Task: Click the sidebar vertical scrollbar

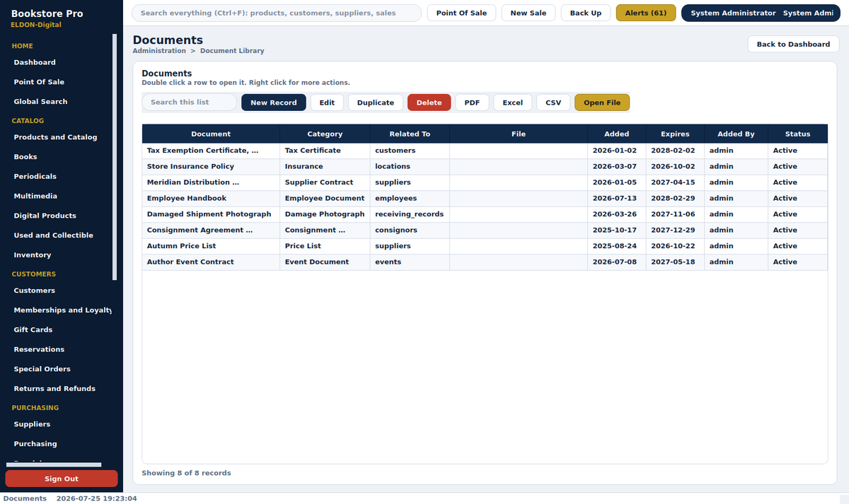Action: [x=115, y=157]
